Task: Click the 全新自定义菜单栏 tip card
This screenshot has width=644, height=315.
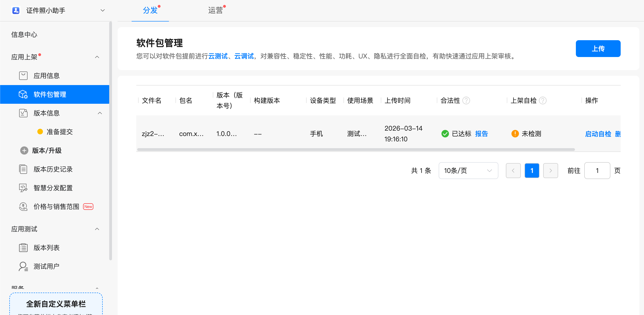Action: (x=56, y=304)
